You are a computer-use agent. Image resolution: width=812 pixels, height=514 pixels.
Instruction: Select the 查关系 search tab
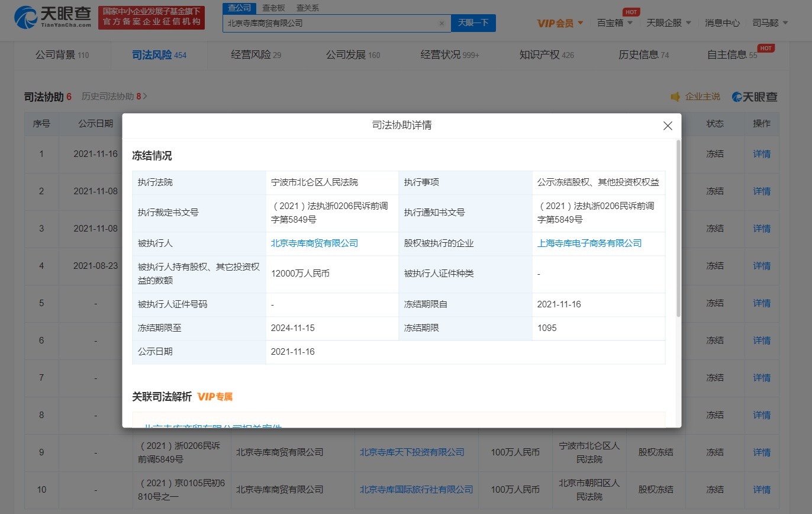pos(308,8)
